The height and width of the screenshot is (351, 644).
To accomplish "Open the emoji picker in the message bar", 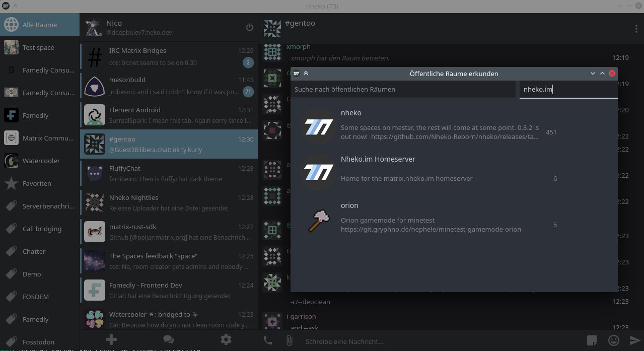I will tap(613, 341).
